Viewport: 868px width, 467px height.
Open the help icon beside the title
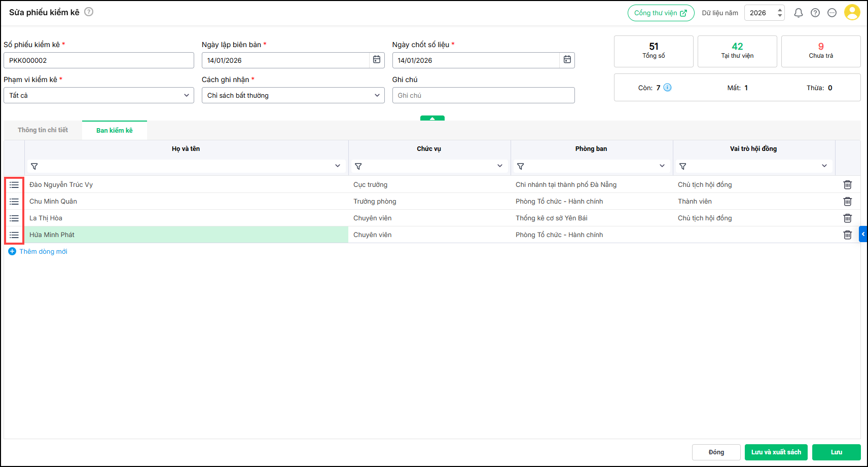(x=89, y=12)
